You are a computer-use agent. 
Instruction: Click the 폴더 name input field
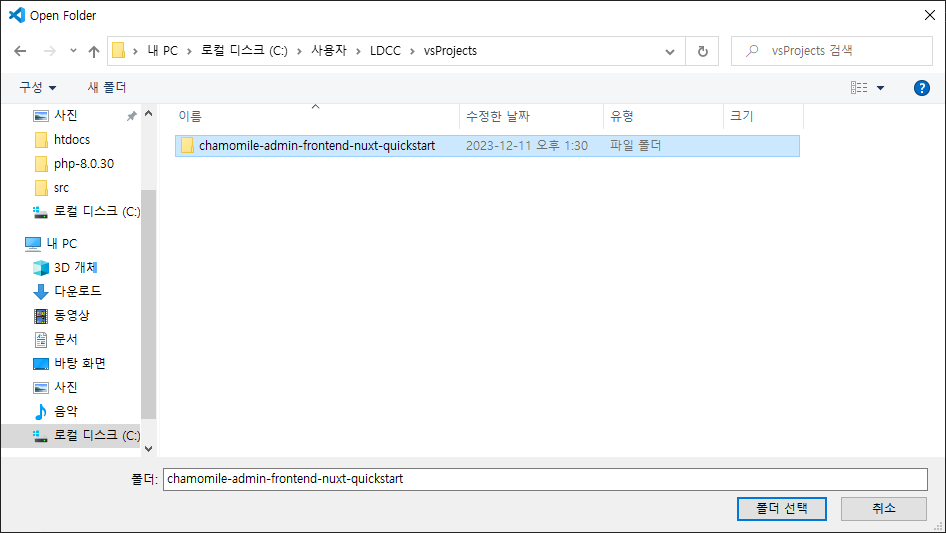545,479
